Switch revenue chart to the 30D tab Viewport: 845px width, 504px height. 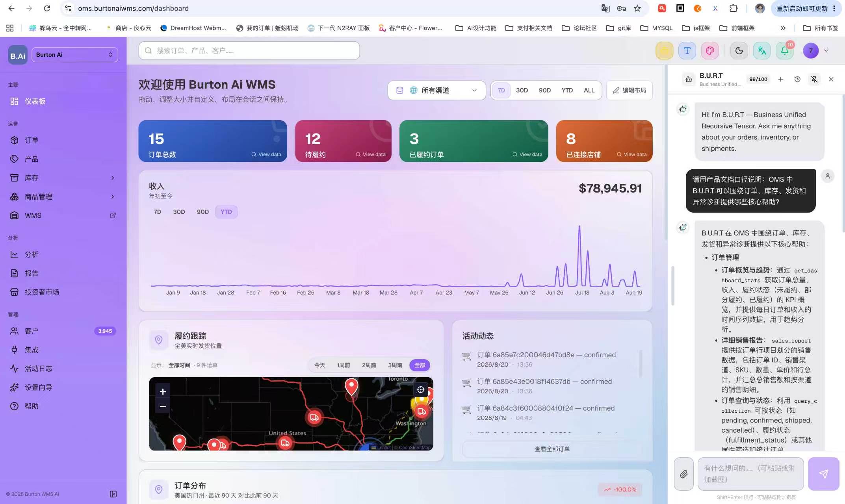[179, 212]
